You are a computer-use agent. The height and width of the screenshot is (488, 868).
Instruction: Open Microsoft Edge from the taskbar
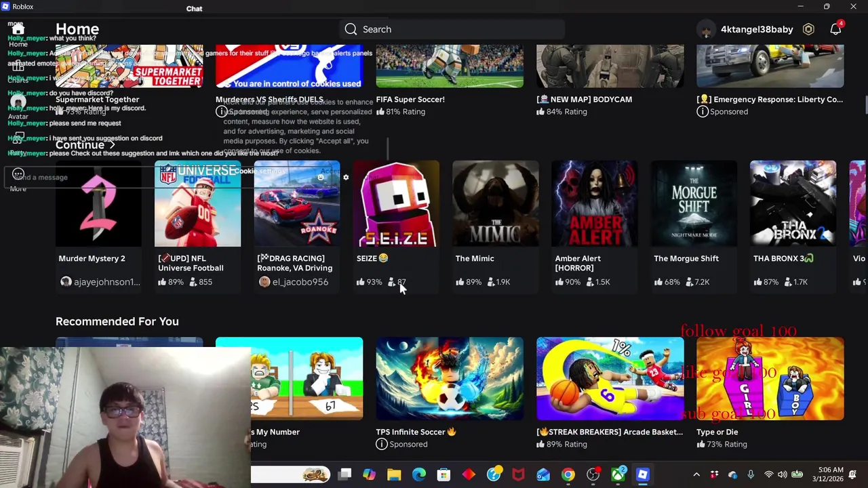(419, 474)
